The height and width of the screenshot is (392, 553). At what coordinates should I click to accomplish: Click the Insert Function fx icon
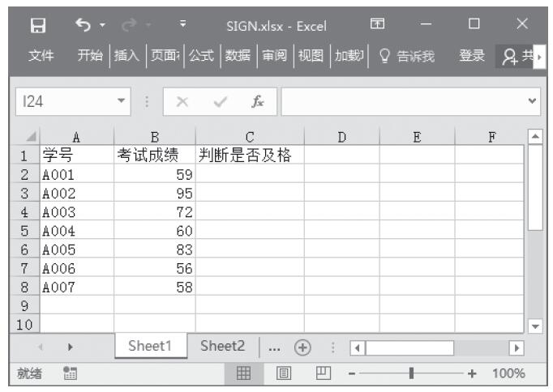(257, 103)
